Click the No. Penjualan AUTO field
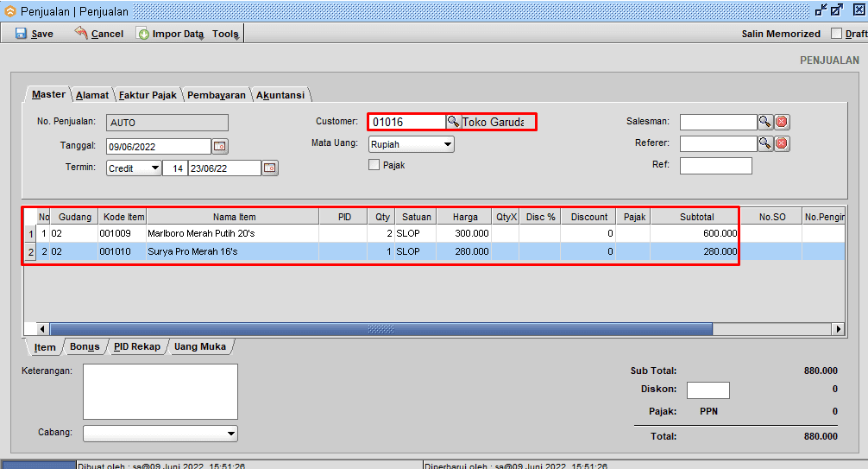 point(167,123)
